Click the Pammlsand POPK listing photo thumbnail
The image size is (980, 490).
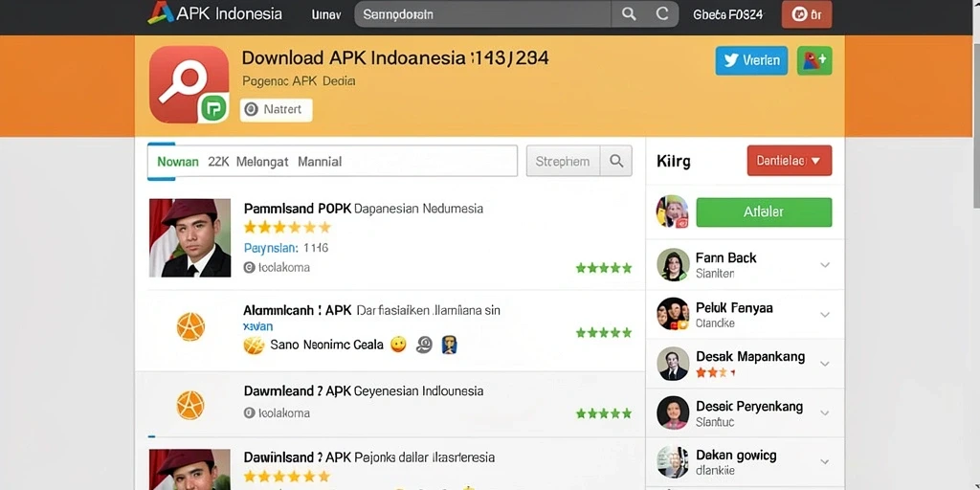(190, 238)
